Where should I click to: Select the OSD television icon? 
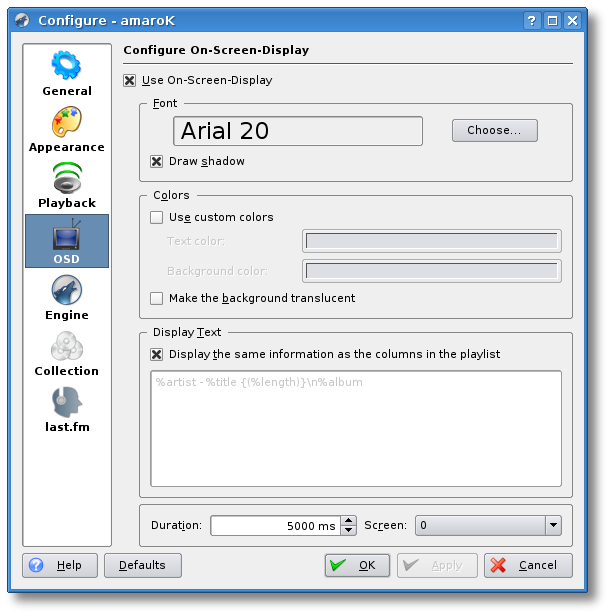click(x=67, y=235)
